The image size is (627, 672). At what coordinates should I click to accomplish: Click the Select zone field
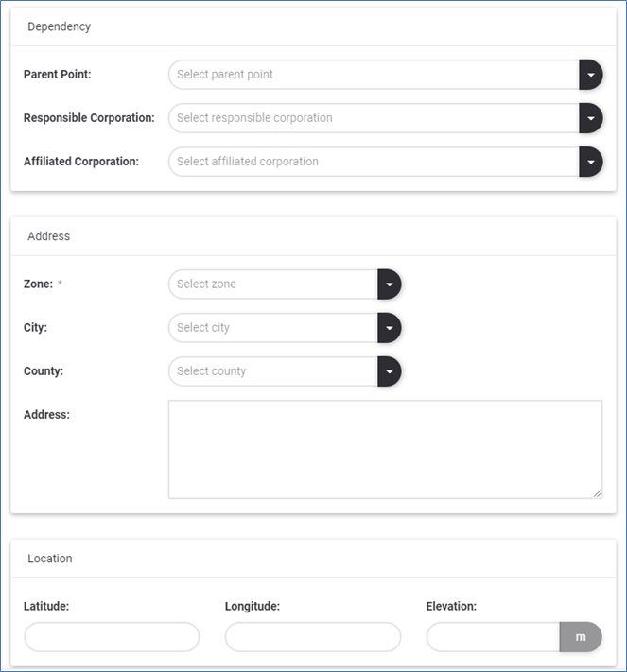(x=272, y=284)
